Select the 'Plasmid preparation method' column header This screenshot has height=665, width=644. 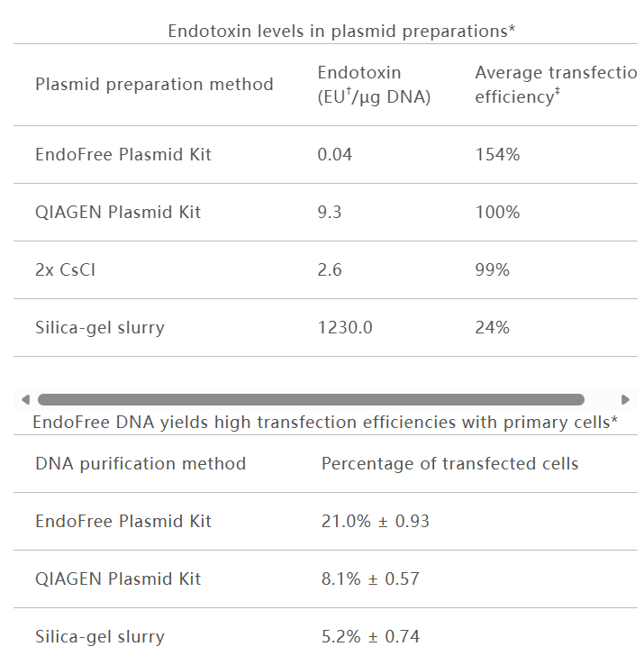tap(154, 85)
